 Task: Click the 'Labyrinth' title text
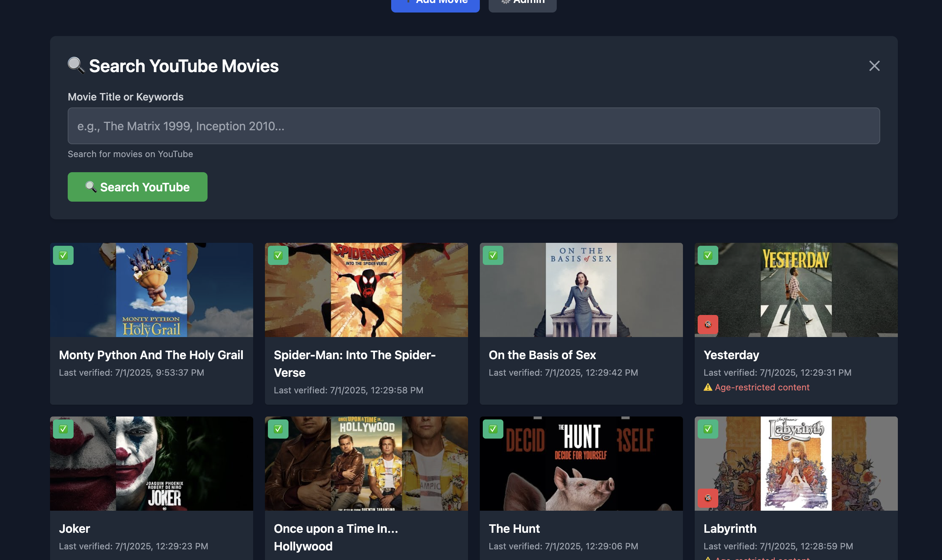pos(730,529)
